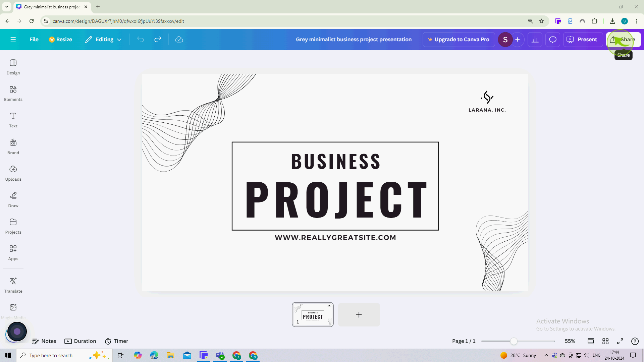Open the Magic Media tool
Screen dimensions: 644x362
[x=13, y=311]
